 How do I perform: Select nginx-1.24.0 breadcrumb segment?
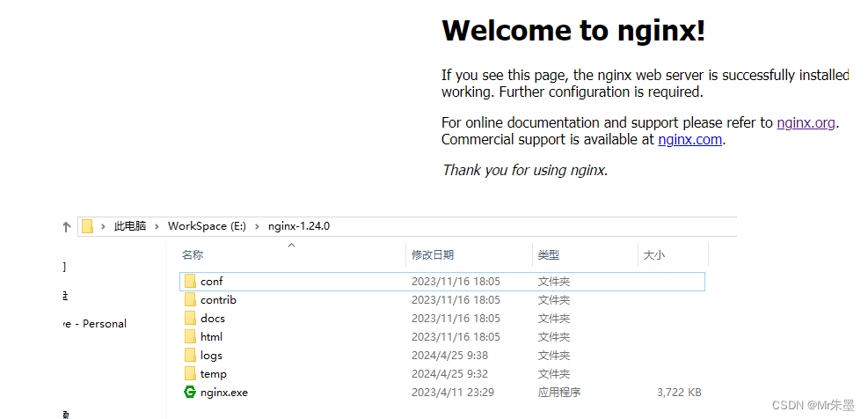pos(299,226)
